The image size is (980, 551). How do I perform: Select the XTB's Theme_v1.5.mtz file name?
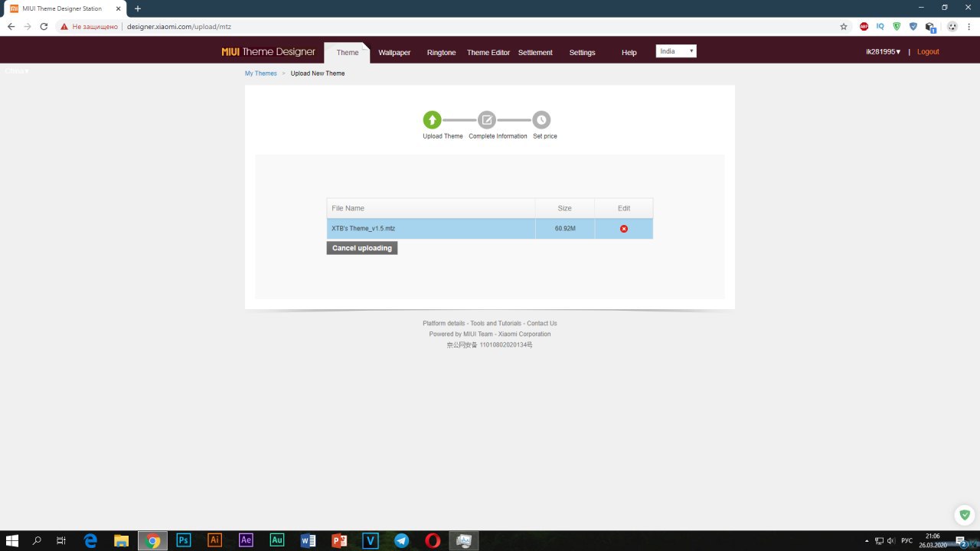click(363, 229)
